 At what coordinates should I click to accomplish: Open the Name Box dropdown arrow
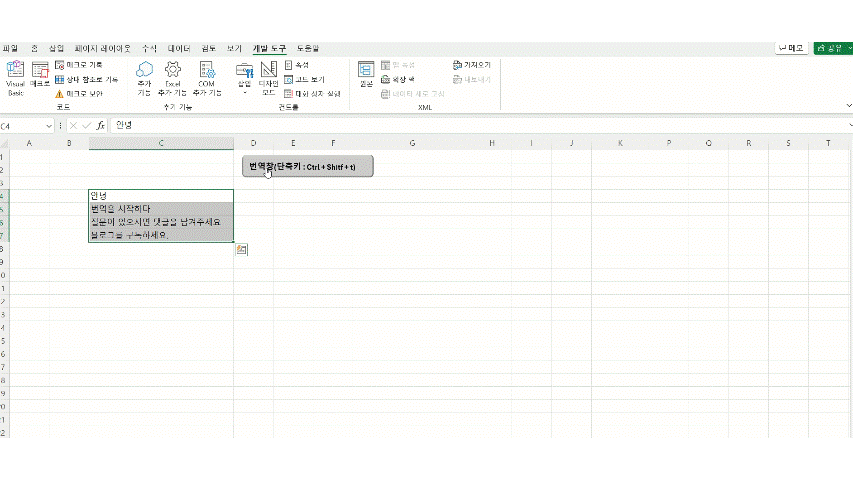click(x=48, y=126)
